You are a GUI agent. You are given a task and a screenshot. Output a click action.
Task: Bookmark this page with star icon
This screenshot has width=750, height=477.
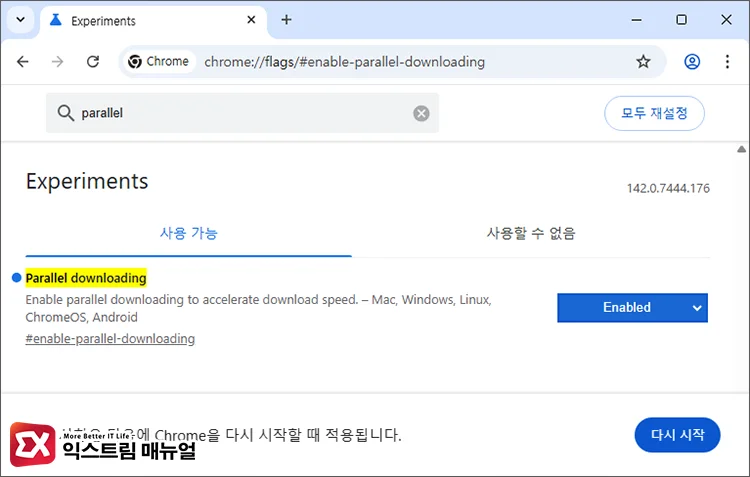tap(643, 62)
